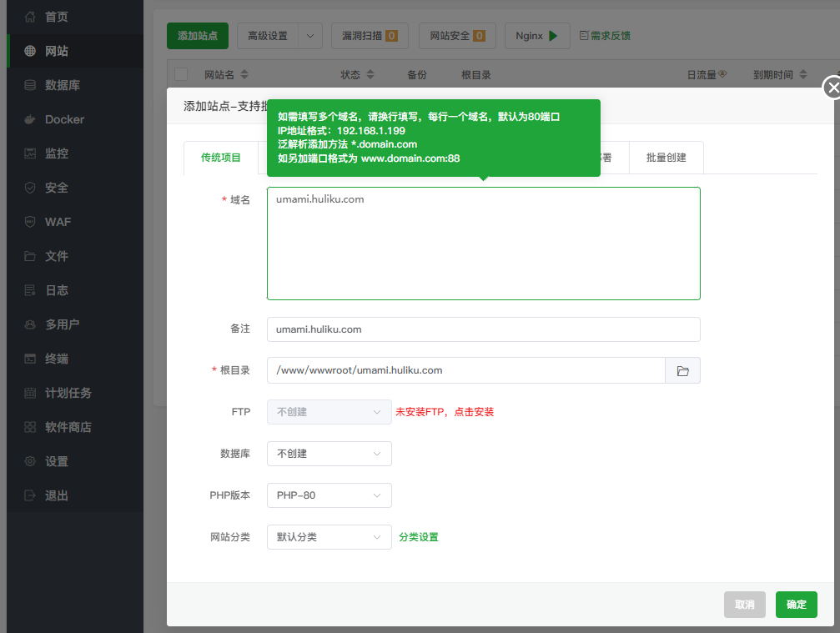Expand the advanced settings arrow dropdown
This screenshot has height=633, width=840.
click(310, 36)
